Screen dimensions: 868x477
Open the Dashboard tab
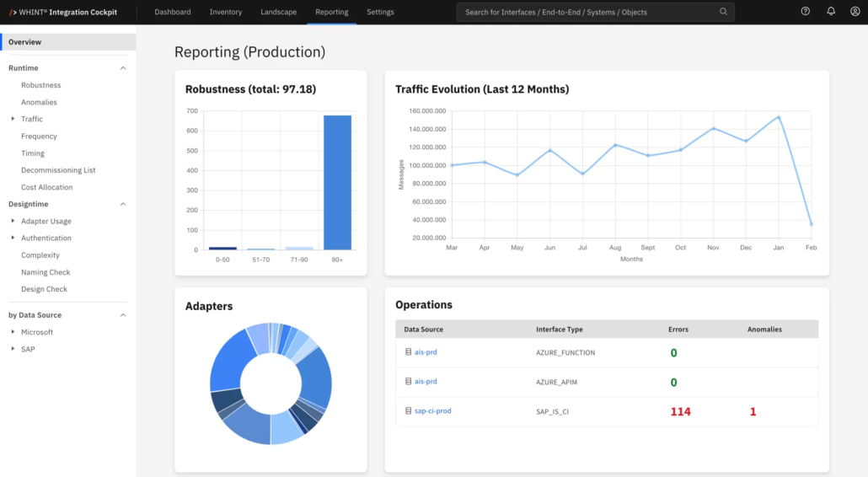[173, 12]
